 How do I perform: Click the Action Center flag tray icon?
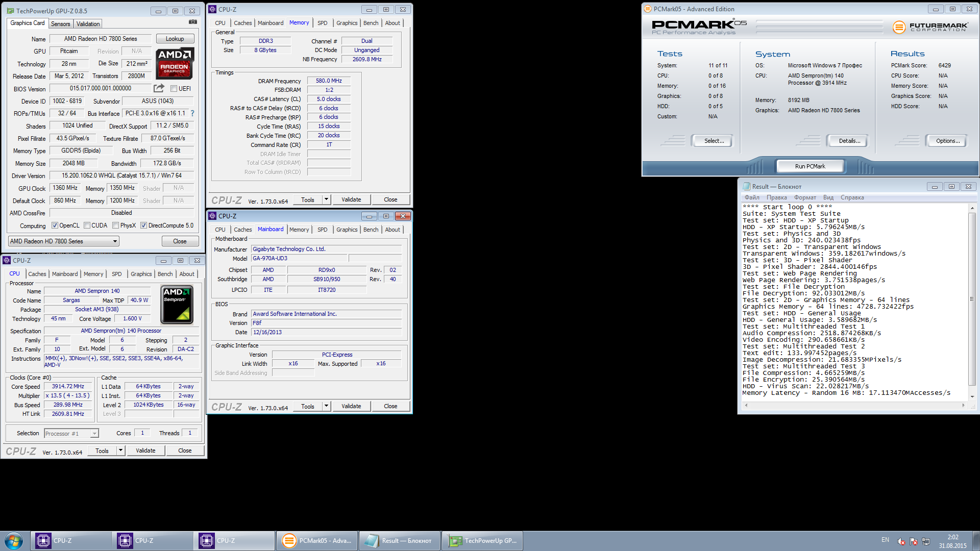(x=914, y=541)
